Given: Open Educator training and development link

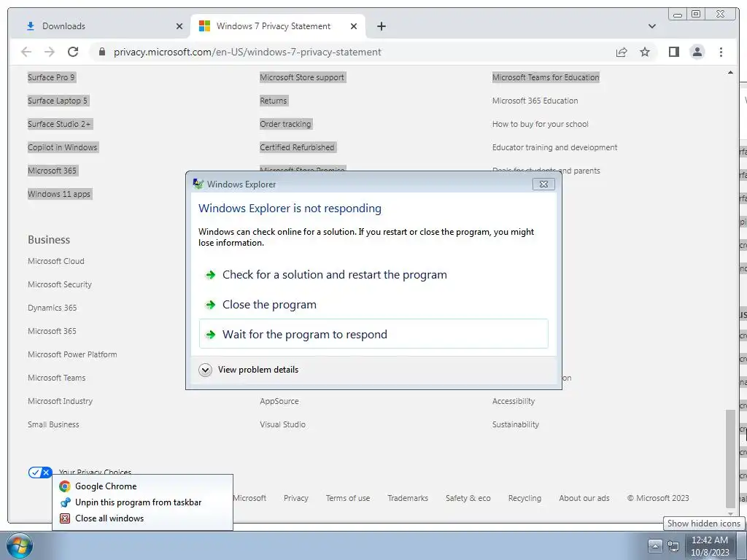Looking at the screenshot, I should tap(554, 147).
